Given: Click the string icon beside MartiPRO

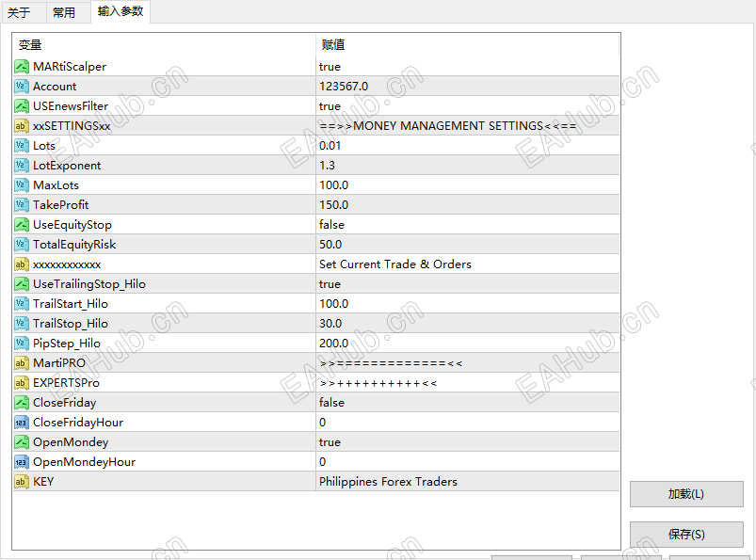Looking at the screenshot, I should coord(22,363).
